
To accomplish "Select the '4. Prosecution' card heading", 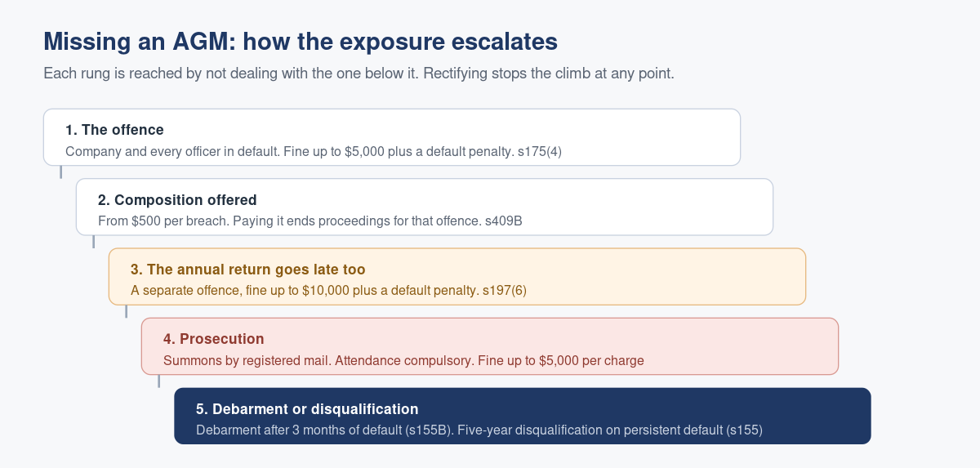I will coord(214,339).
